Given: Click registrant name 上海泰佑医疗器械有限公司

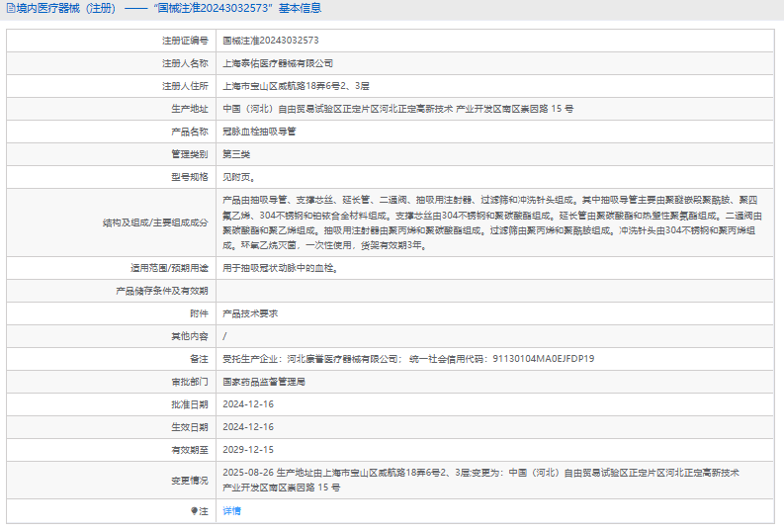Looking at the screenshot, I should tap(270, 62).
